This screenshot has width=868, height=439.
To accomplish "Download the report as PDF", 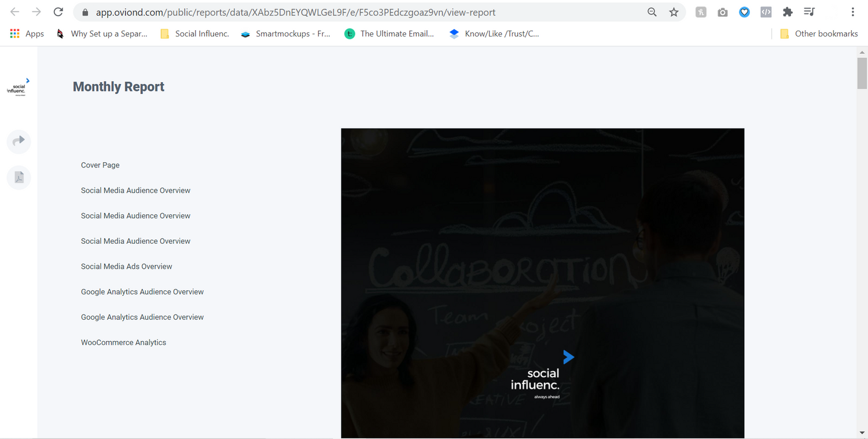I will [x=19, y=177].
